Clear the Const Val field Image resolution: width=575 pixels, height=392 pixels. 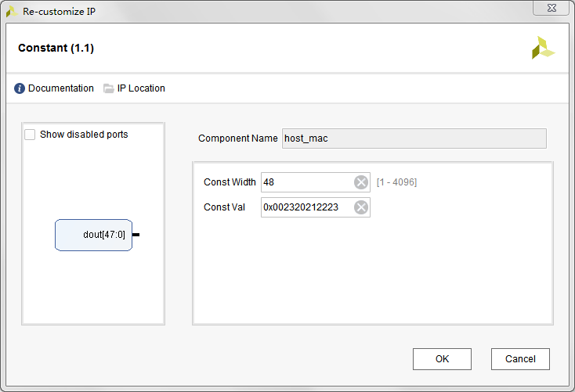pos(361,207)
